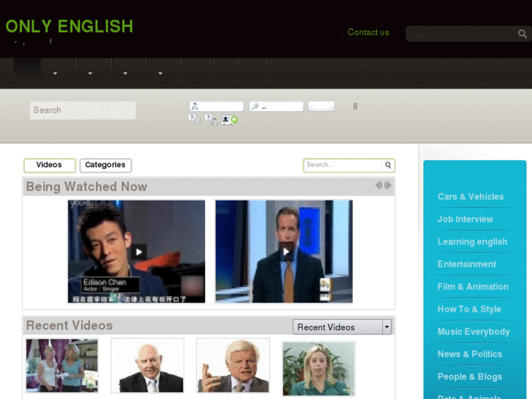Open recent video thumbnail of the bald man in a suit
Screen dimensions: 532x399
[148, 365]
